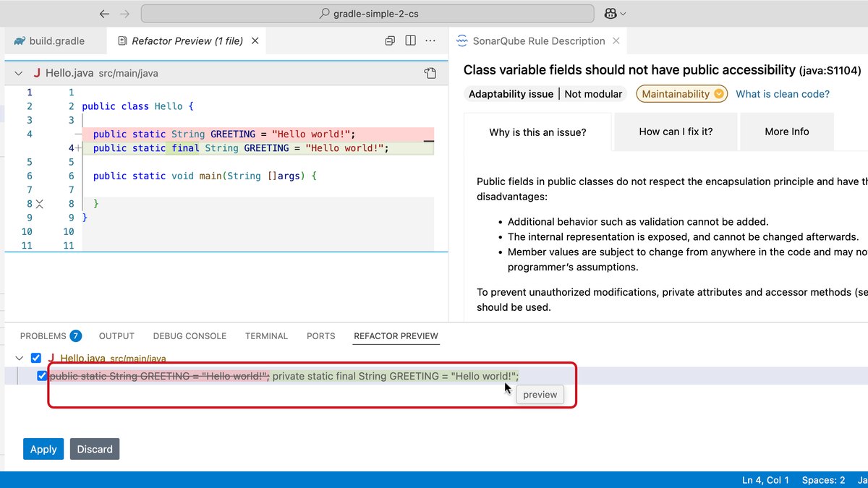Click the X marker on line 8

(40, 205)
